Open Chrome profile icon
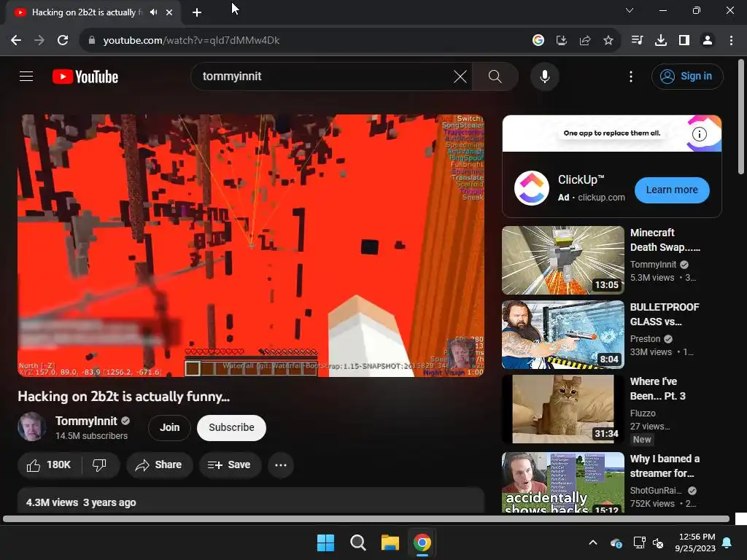Viewport: 747px width, 560px height. point(708,40)
